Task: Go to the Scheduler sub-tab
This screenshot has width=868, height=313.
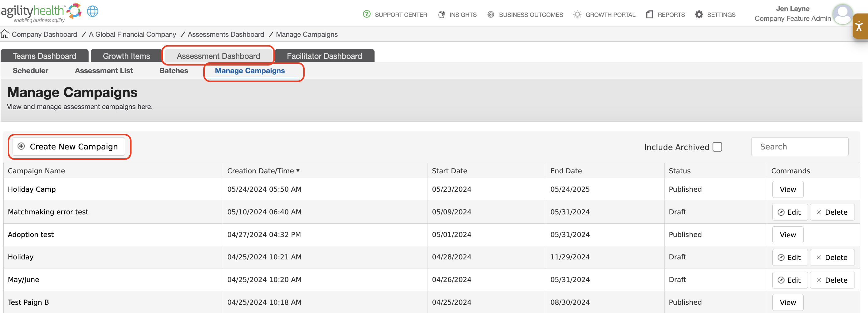Action: pos(30,71)
